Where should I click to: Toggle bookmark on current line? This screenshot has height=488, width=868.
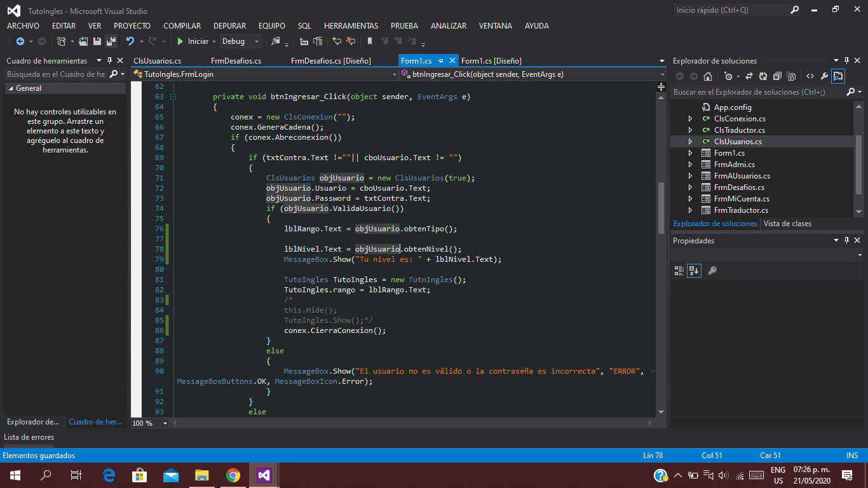[x=369, y=41]
